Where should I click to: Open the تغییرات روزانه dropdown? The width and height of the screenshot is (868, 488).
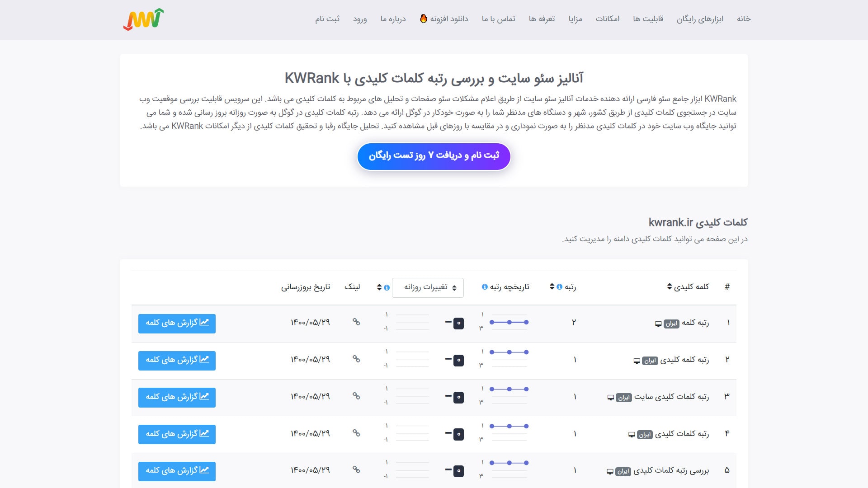pos(428,287)
